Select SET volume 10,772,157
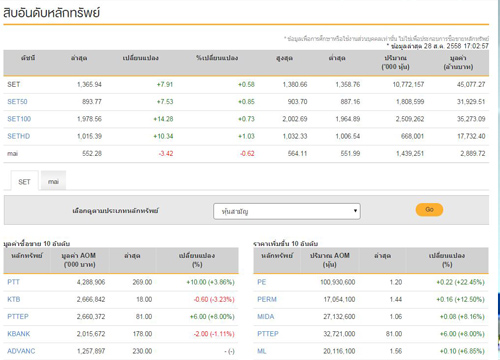Viewport: 500px width, 360px height. (x=408, y=84)
